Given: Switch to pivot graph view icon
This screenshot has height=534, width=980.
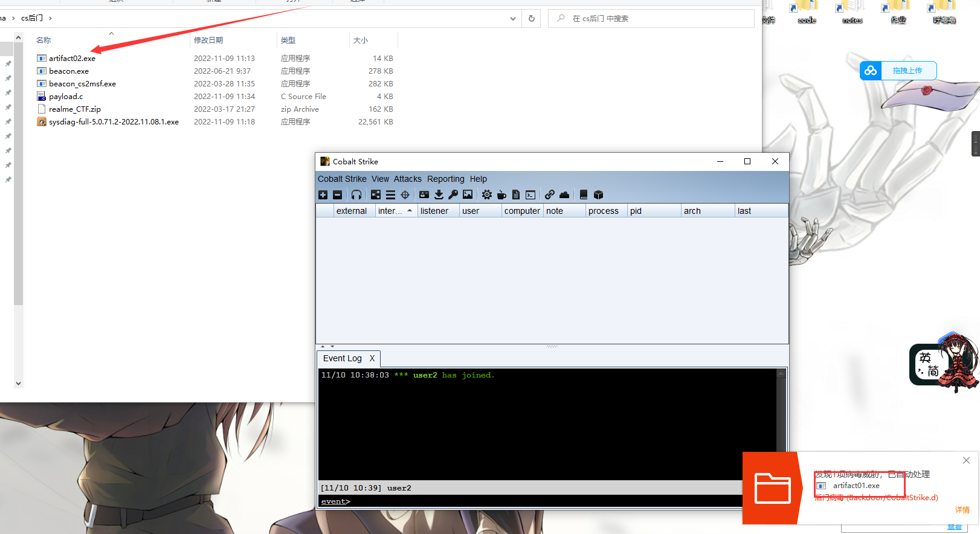Looking at the screenshot, I should point(376,195).
